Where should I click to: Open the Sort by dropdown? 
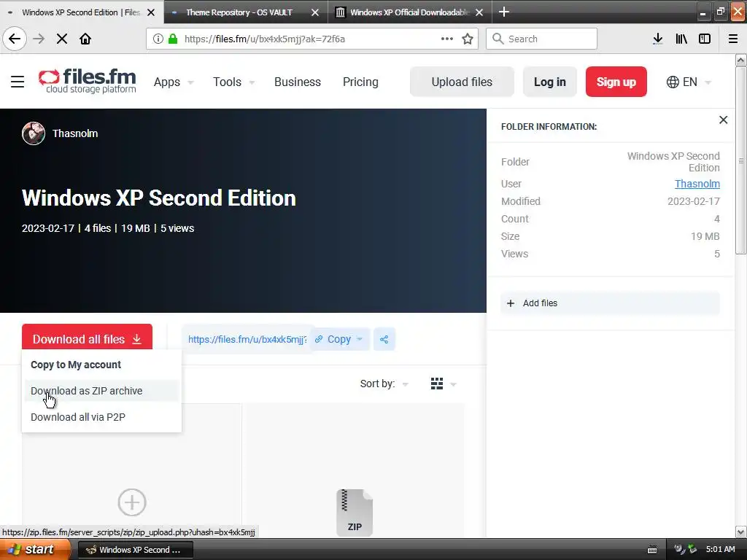pos(384,384)
